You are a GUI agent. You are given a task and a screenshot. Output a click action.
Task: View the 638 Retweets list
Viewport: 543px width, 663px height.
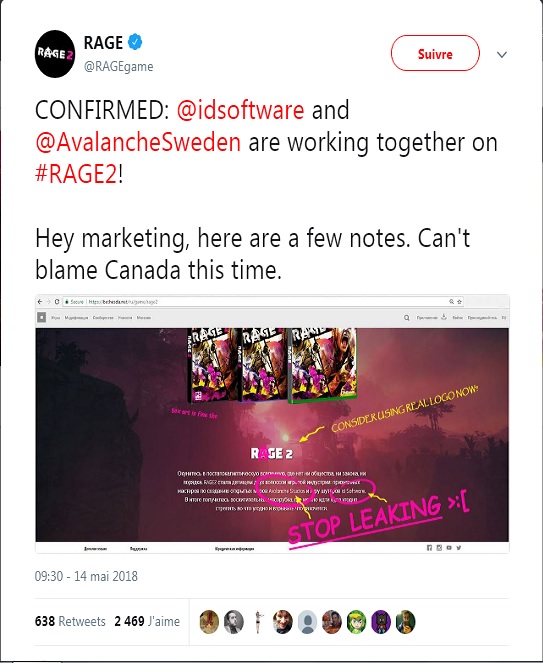[70, 621]
